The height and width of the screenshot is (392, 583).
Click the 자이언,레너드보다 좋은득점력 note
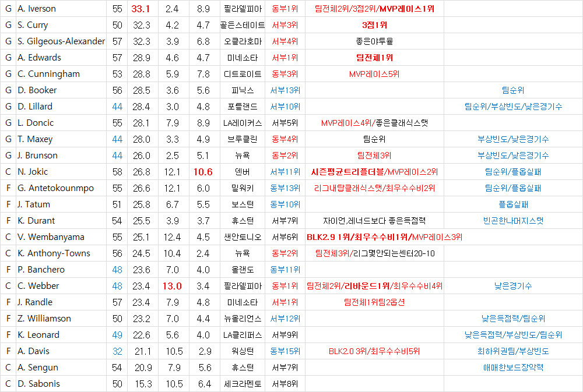click(374, 221)
